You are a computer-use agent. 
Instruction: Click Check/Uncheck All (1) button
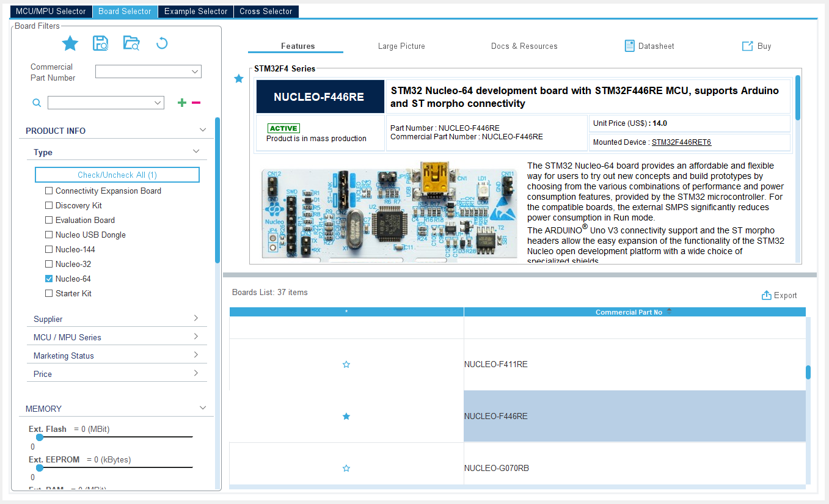coord(117,175)
